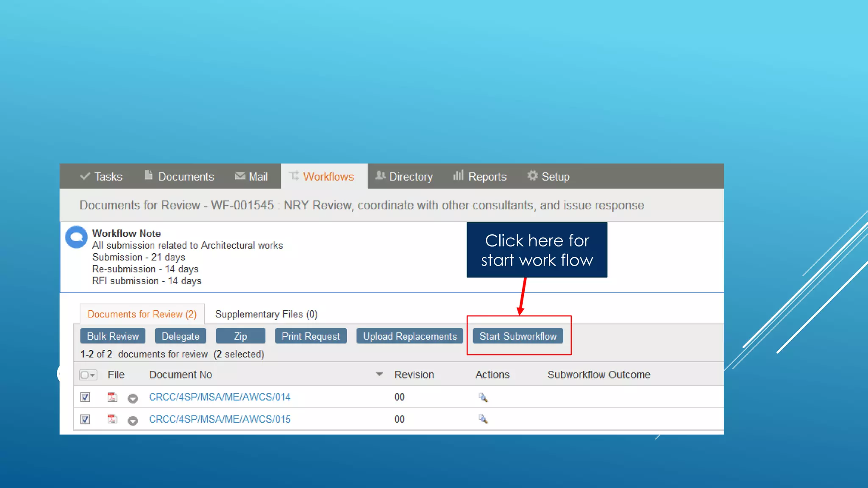Click magnifier action icon for AWCS/015
868x488 pixels.
(x=483, y=419)
